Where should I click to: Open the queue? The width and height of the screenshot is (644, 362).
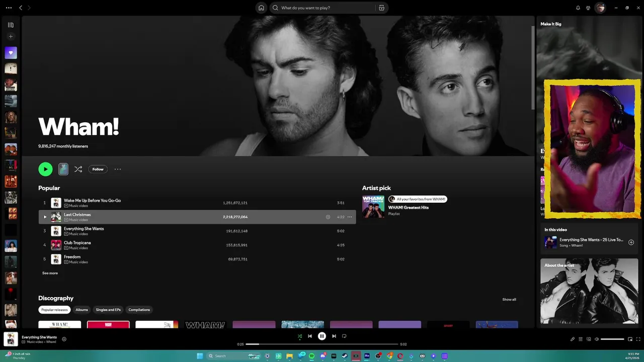(x=581, y=339)
